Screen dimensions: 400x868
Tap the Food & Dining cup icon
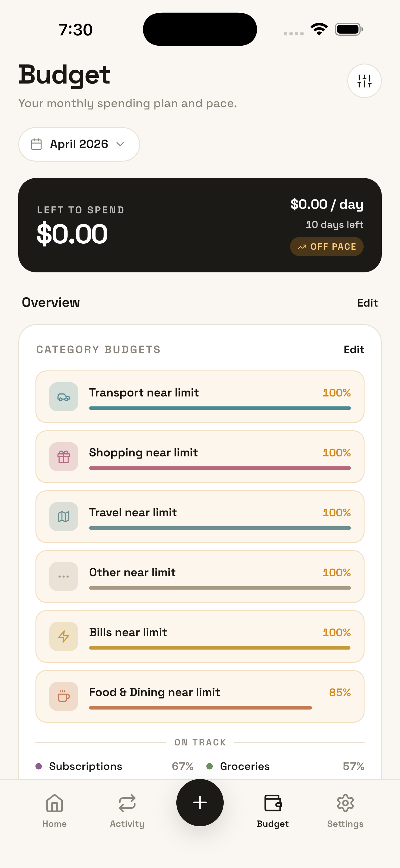(x=63, y=696)
